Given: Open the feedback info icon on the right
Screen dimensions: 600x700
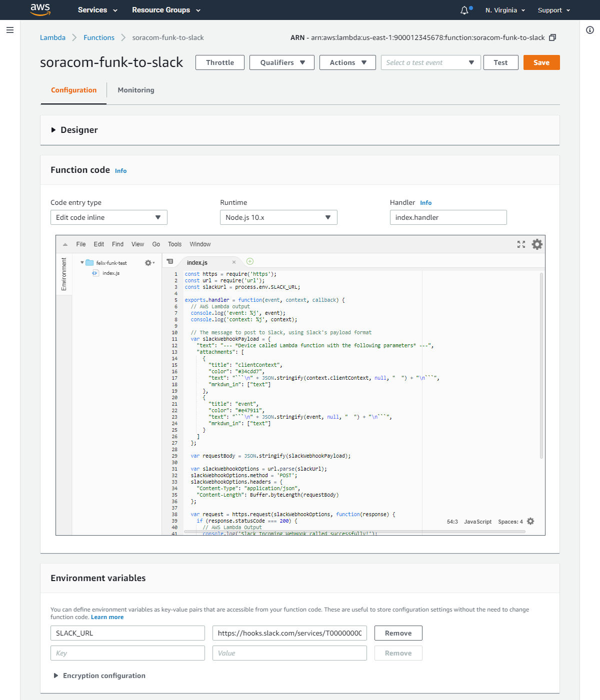Looking at the screenshot, I should (x=588, y=30).
